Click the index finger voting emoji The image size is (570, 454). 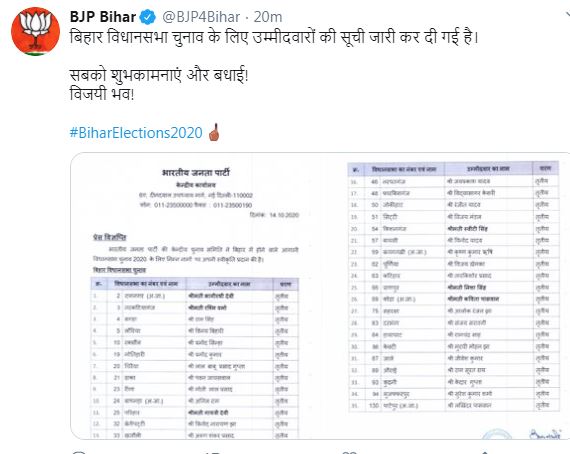click(214, 132)
